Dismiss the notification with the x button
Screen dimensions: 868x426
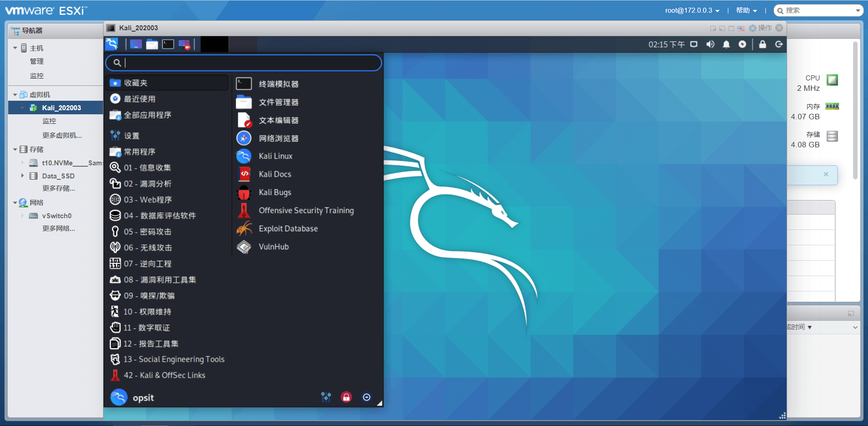pos(826,174)
